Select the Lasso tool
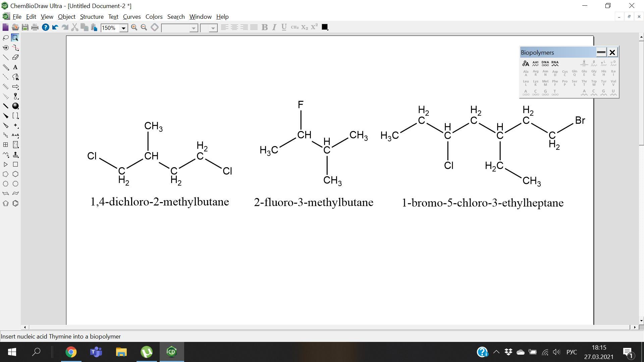The image size is (644, 362). pyautogui.click(x=6, y=38)
